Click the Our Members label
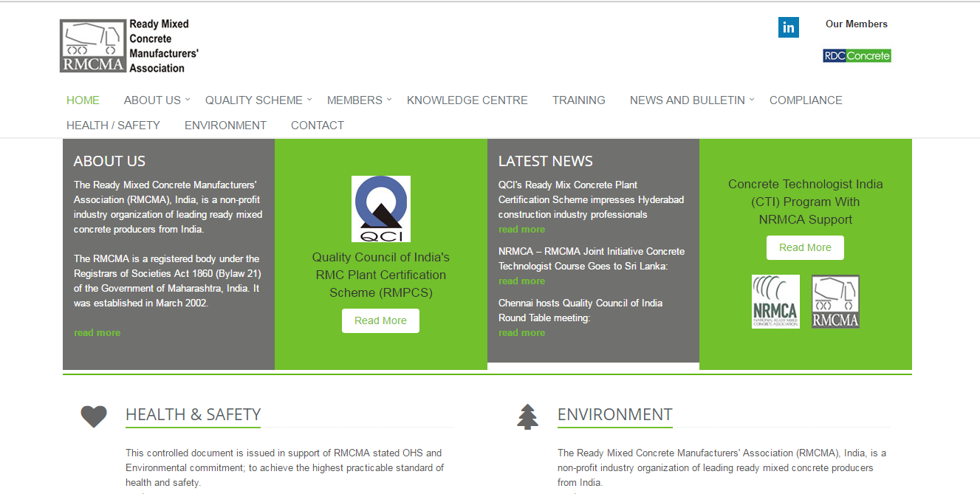The image size is (980, 494). tap(857, 24)
